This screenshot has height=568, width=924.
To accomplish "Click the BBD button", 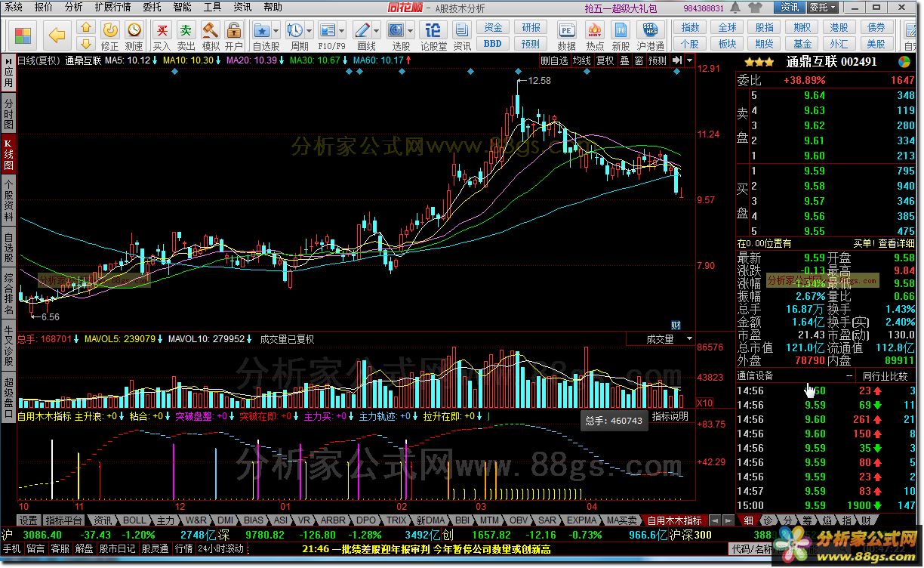I will click(x=493, y=44).
